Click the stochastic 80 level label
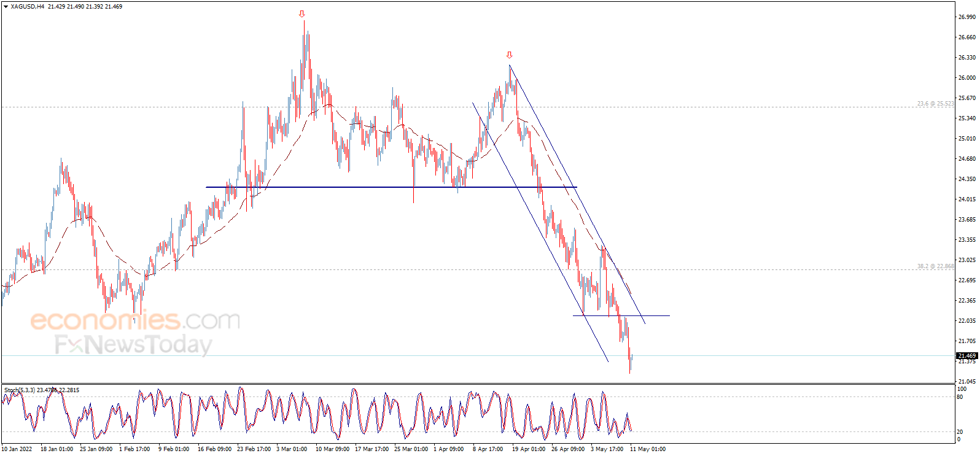 (960, 397)
